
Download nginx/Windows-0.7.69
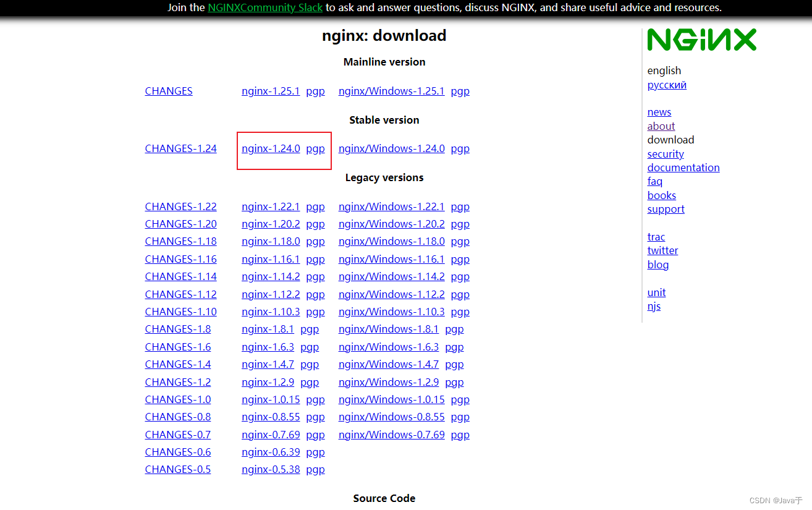click(x=392, y=435)
